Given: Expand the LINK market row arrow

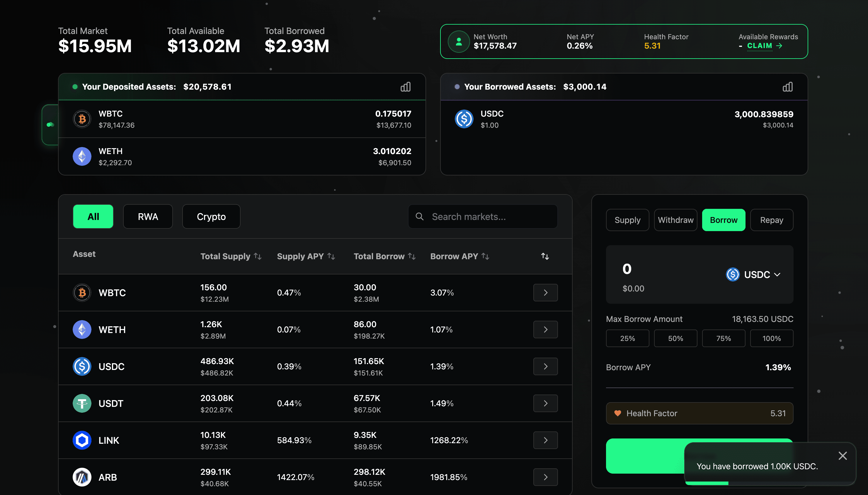Looking at the screenshot, I should [x=545, y=440].
